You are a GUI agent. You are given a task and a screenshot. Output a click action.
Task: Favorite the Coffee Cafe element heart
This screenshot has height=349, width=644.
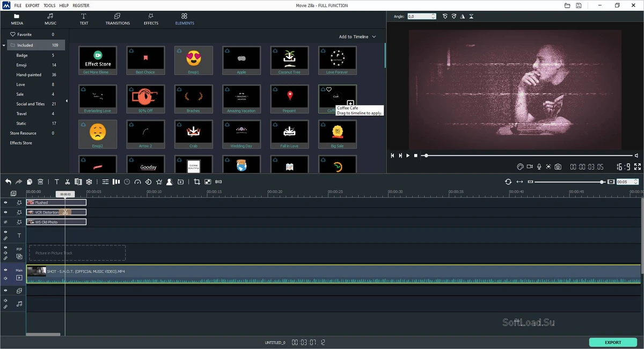[x=329, y=90]
